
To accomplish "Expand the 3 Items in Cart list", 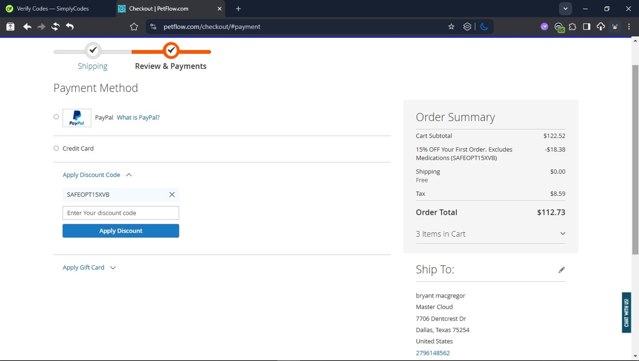I will pos(490,234).
